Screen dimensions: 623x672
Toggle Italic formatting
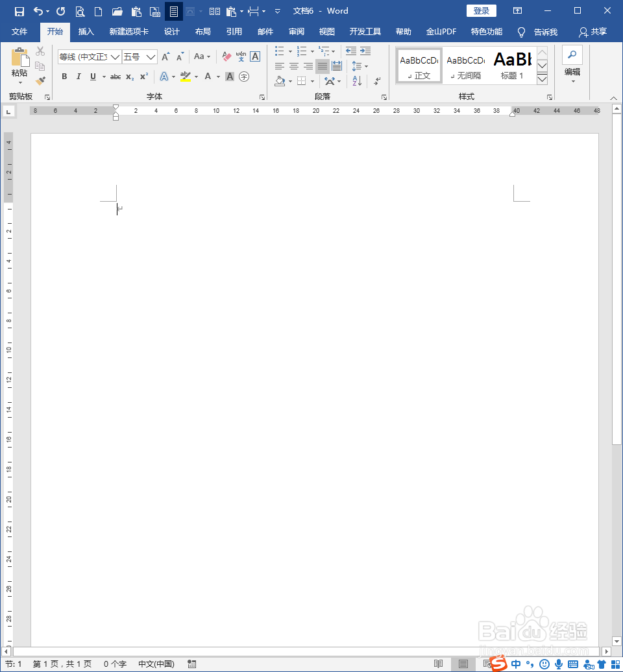coord(79,77)
